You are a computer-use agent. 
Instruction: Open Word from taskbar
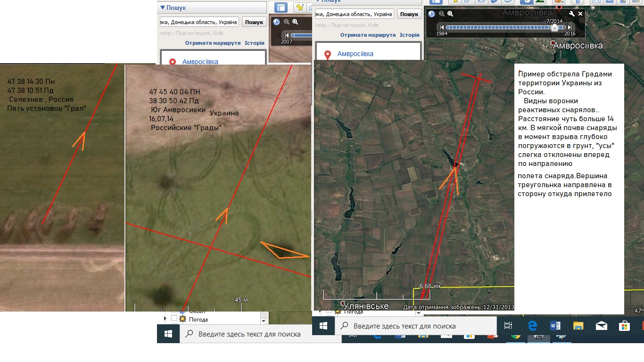pyautogui.click(x=555, y=326)
